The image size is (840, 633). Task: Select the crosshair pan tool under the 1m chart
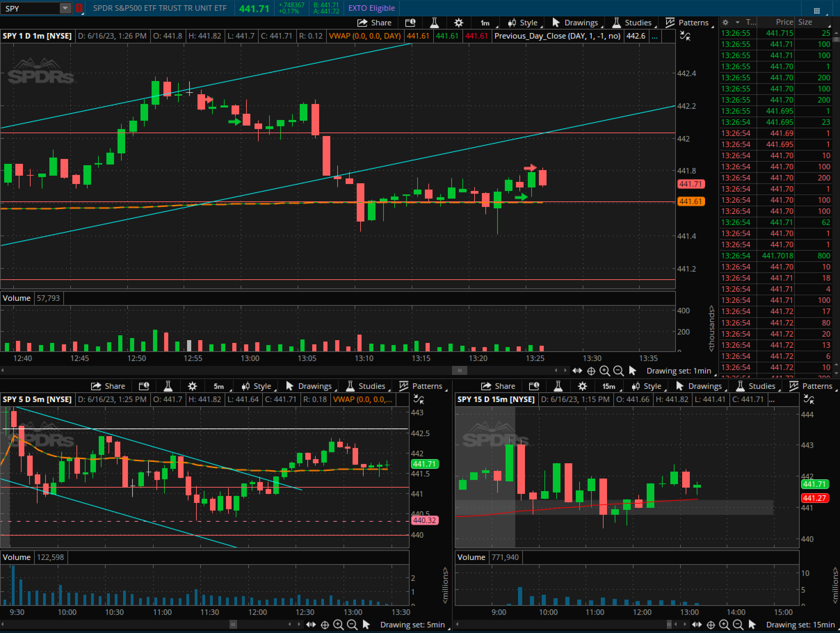coord(591,371)
